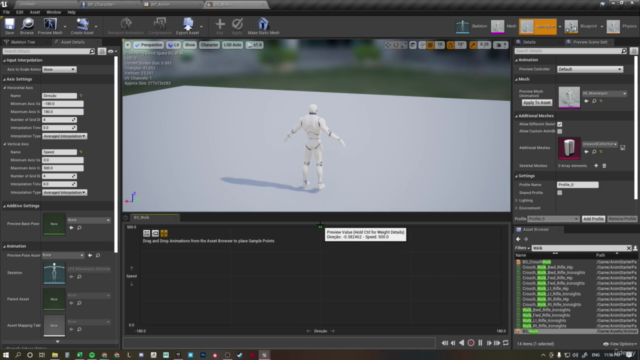Screen dimensions: 640x360
Task: Click the first grid tool icon in blend space graph
Action: point(147,233)
